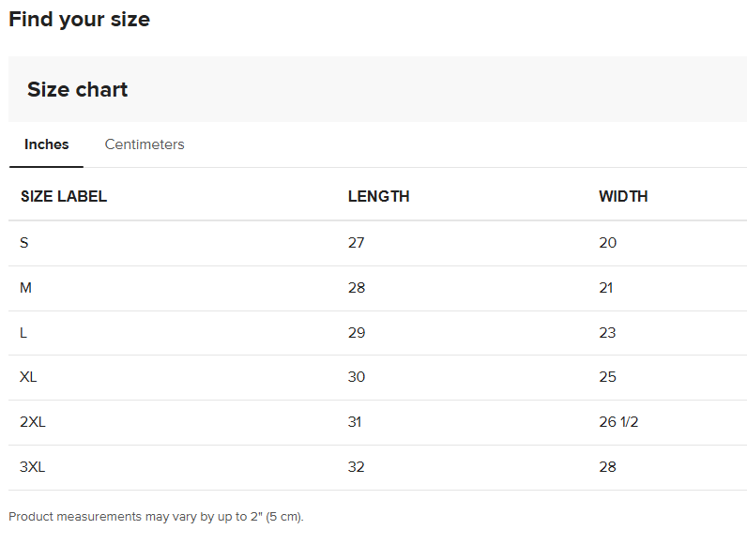The height and width of the screenshot is (560, 747).
Task: Select the 2XL size row label
Action: [x=33, y=422]
